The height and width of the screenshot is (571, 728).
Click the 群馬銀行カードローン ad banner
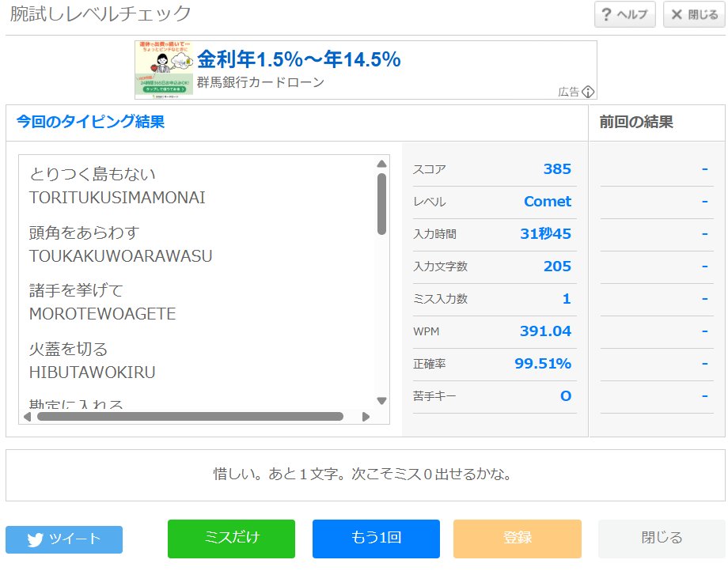(x=366, y=70)
